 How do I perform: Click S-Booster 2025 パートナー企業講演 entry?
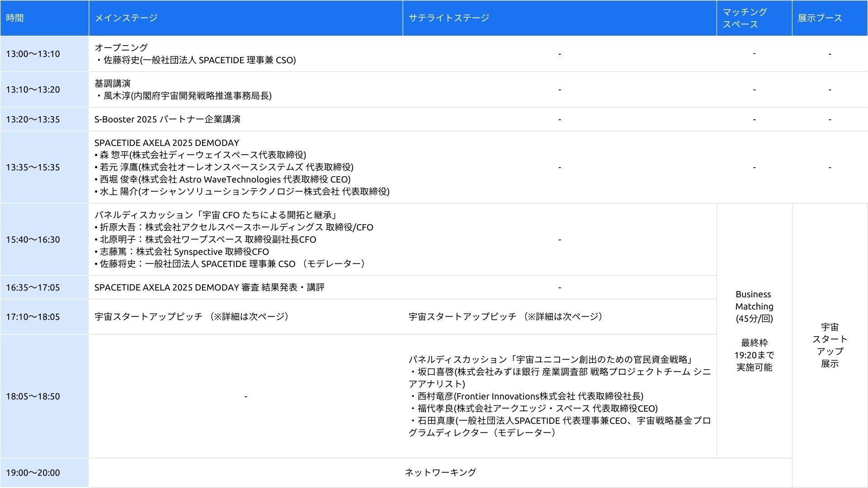pyautogui.click(x=167, y=119)
